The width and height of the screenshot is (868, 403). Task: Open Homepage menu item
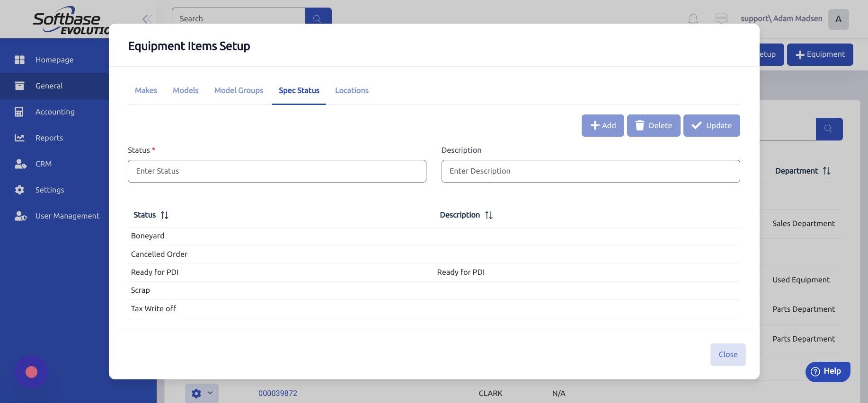(54, 60)
